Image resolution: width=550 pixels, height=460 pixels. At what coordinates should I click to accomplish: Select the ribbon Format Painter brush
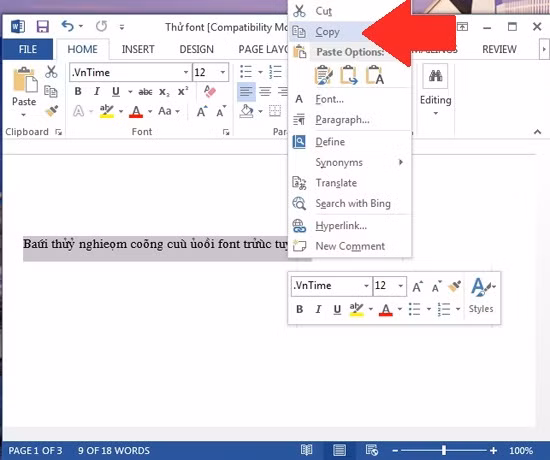coord(52,111)
